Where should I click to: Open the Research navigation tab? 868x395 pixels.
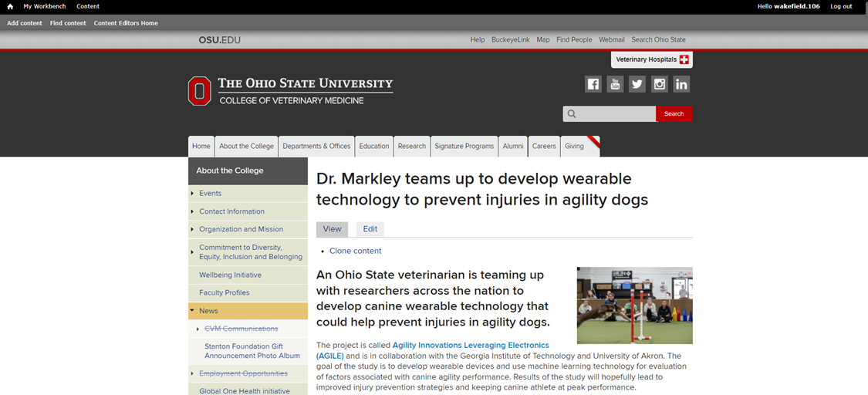point(411,146)
